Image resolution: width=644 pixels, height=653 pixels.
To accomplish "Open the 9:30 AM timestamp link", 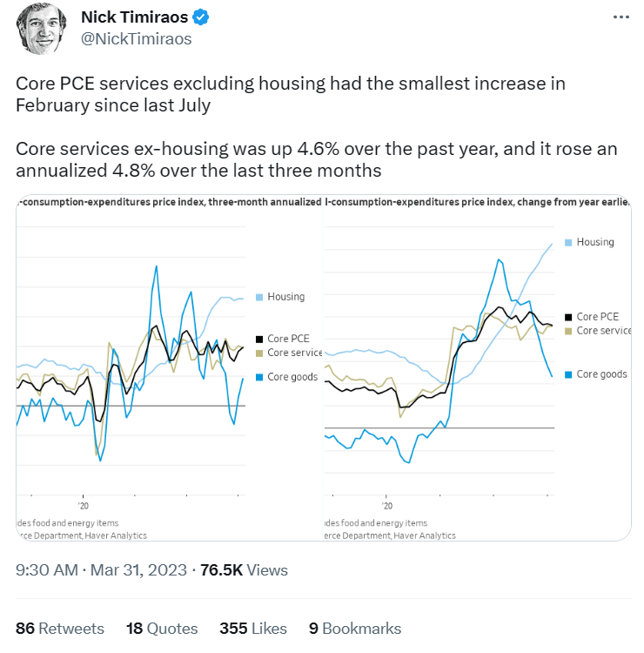I will (47, 569).
